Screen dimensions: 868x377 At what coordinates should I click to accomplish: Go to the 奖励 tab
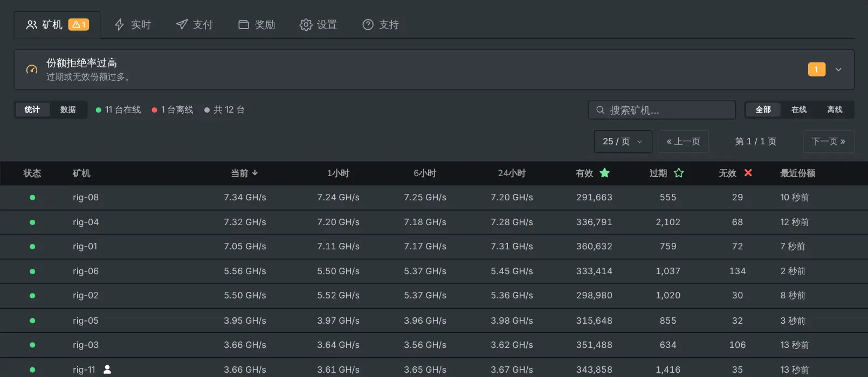(x=257, y=25)
